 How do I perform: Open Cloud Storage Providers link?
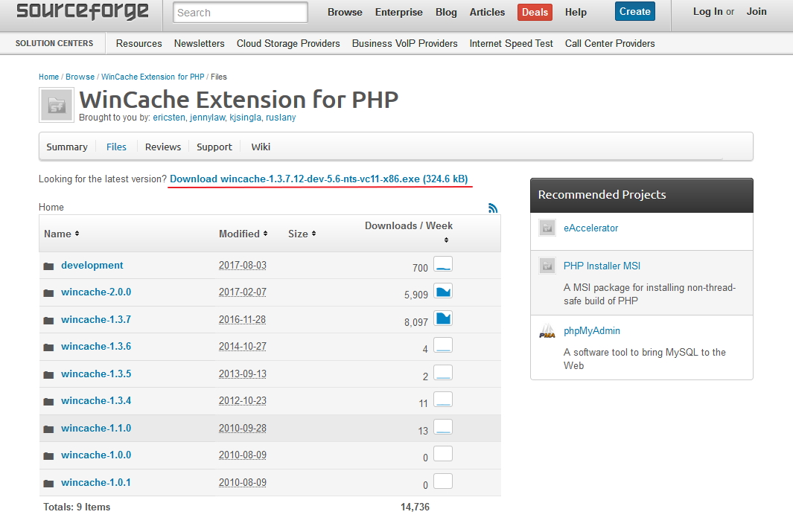pyautogui.click(x=288, y=43)
